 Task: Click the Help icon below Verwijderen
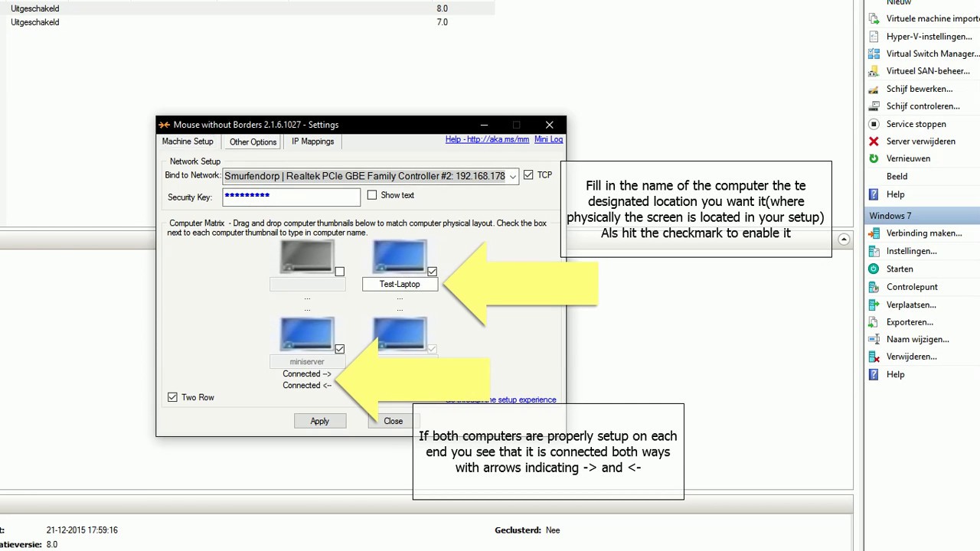pyautogui.click(x=874, y=374)
